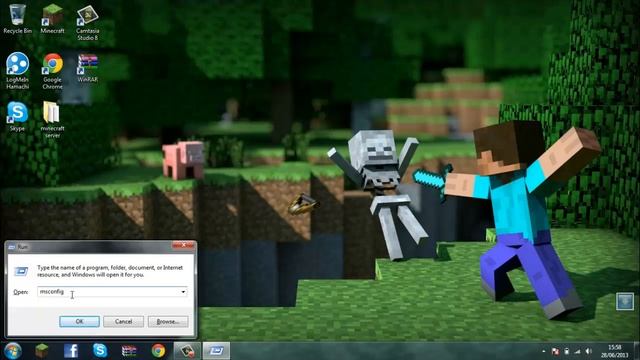Click the Show desktop strip on taskbar
The height and width of the screenshot is (360, 640).
(637, 351)
